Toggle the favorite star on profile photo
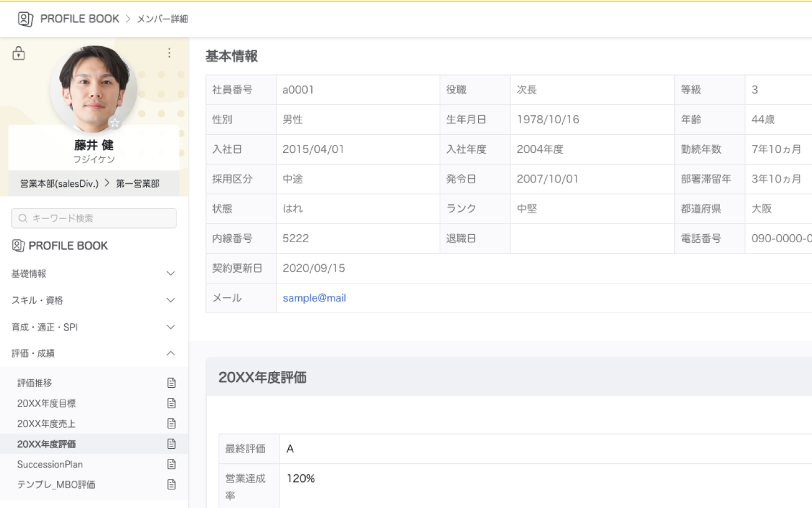 coord(114,122)
